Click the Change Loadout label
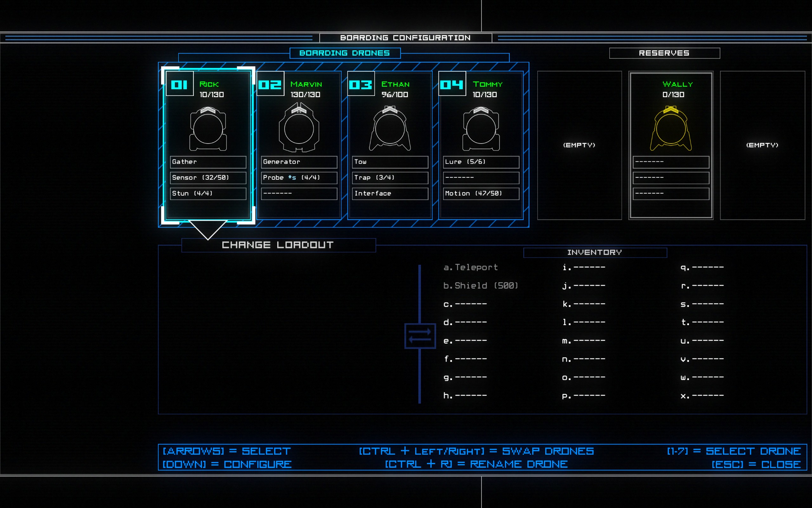The image size is (812, 508). pyautogui.click(x=278, y=245)
